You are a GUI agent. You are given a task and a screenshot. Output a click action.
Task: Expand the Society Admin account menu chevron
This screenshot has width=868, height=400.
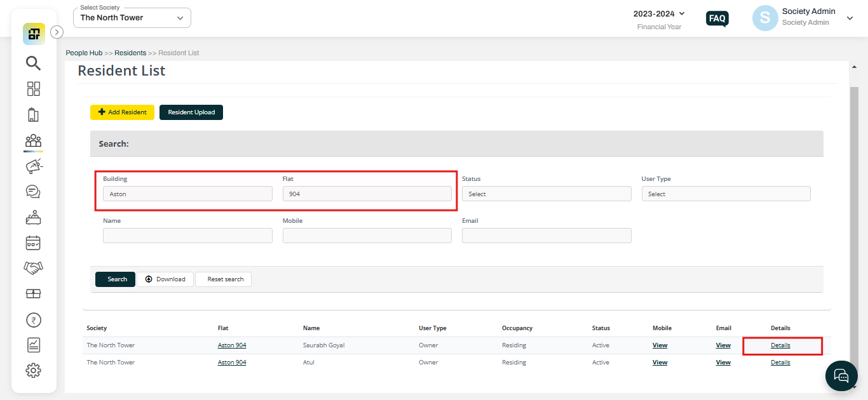click(850, 18)
